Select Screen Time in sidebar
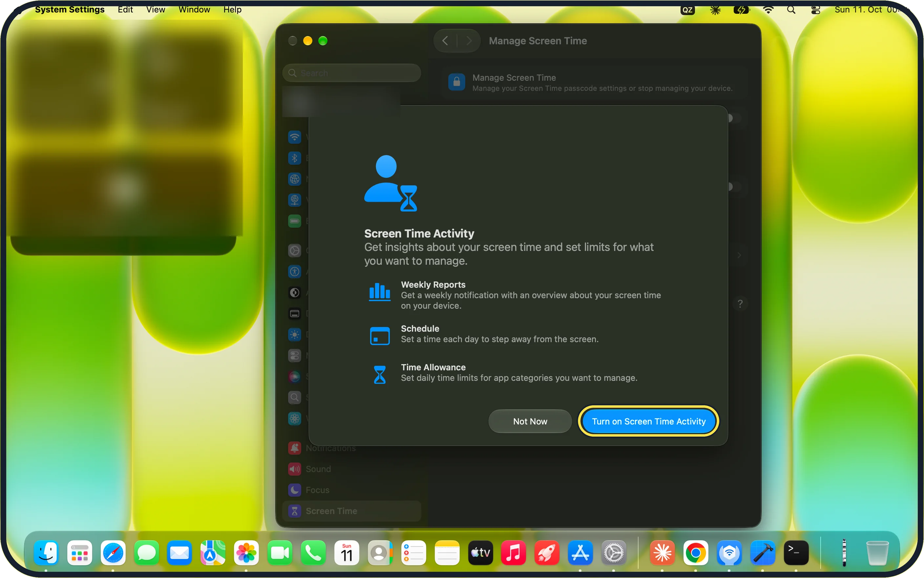The image size is (924, 578). [x=351, y=511]
